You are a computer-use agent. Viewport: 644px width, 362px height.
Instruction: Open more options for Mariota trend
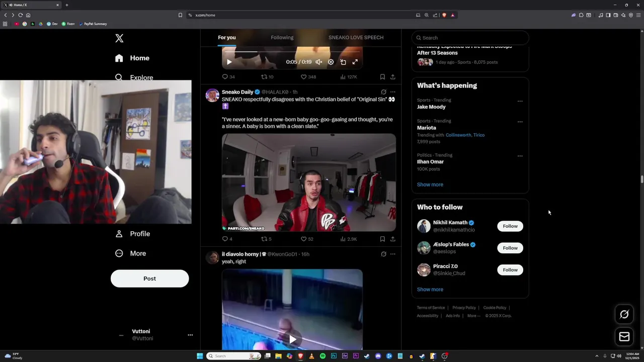tap(520, 122)
